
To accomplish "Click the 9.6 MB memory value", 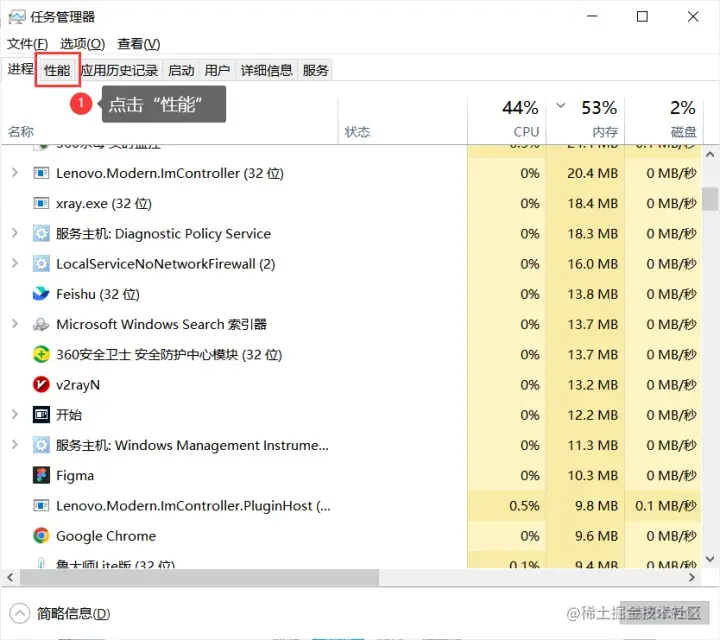I will [x=596, y=536].
